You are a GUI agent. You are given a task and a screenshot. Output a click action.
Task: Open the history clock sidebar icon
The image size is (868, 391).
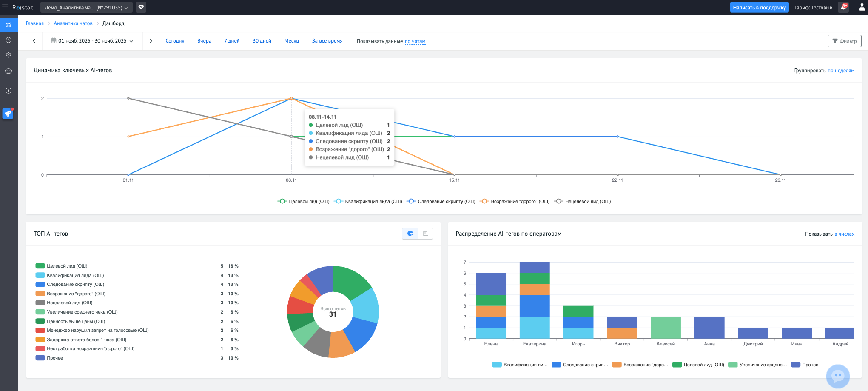tap(9, 40)
